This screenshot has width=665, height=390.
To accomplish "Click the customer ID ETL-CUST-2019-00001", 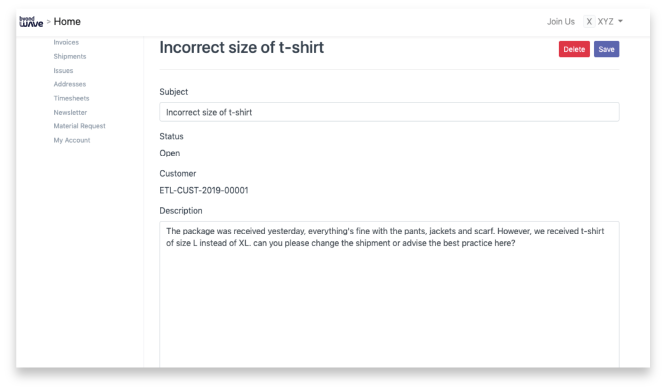I will (204, 190).
